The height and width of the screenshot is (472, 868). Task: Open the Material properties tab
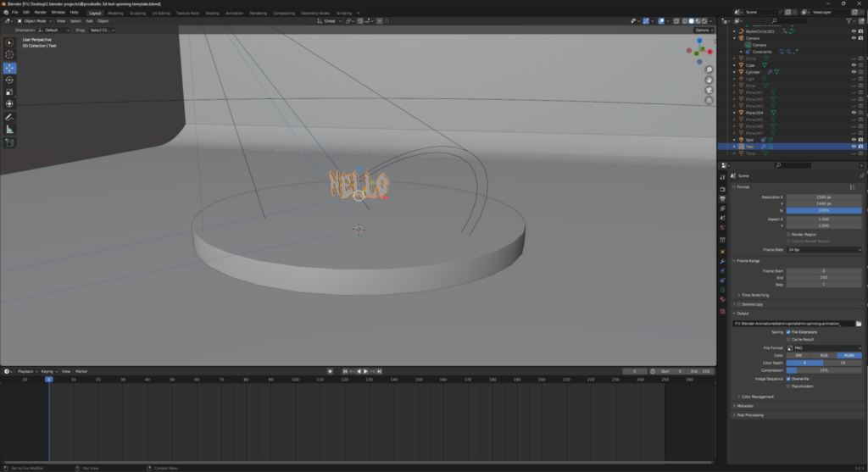click(x=722, y=299)
